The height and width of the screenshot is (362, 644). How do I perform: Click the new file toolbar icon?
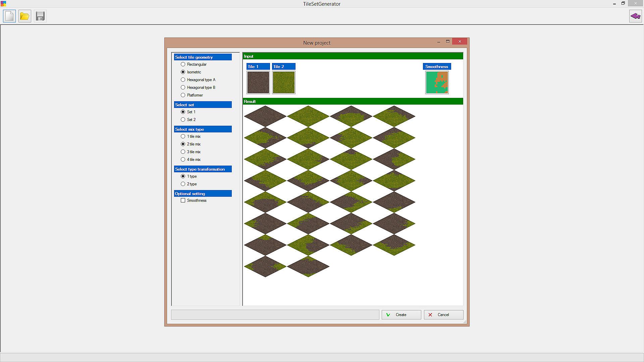(x=9, y=16)
